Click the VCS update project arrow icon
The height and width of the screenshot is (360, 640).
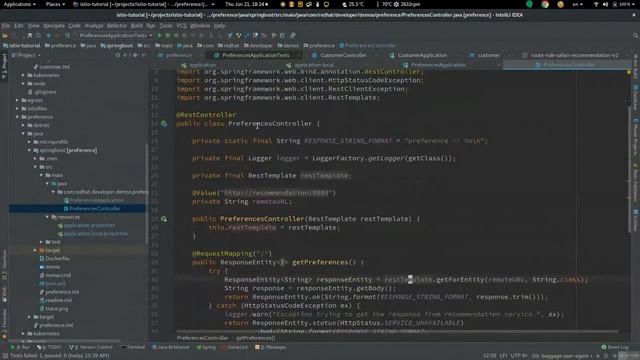click(x=230, y=36)
